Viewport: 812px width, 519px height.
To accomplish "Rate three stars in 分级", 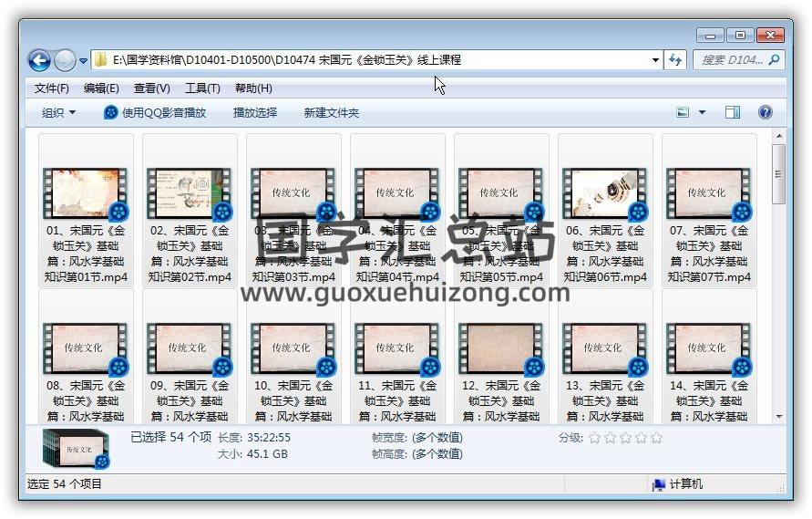I will pyautogui.click(x=625, y=438).
